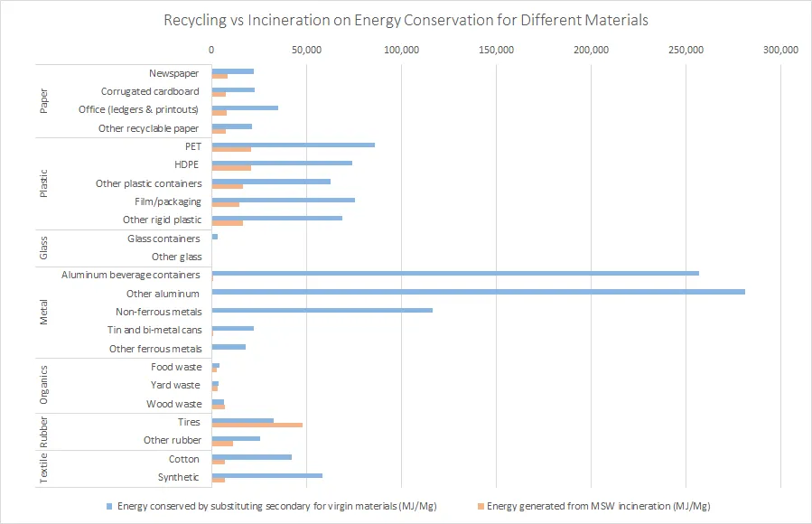
Task: Click the blue bar for Office (ledgers & printouts)
Action: [245, 108]
